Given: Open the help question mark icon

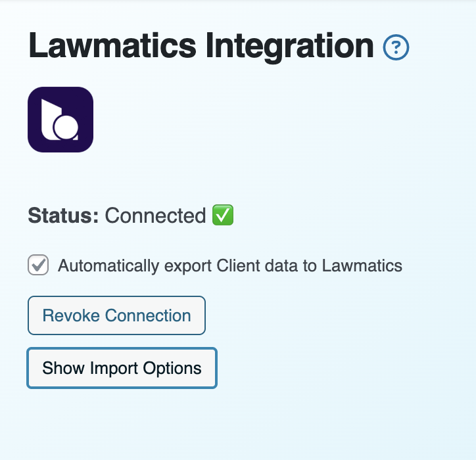Looking at the screenshot, I should (396, 47).
